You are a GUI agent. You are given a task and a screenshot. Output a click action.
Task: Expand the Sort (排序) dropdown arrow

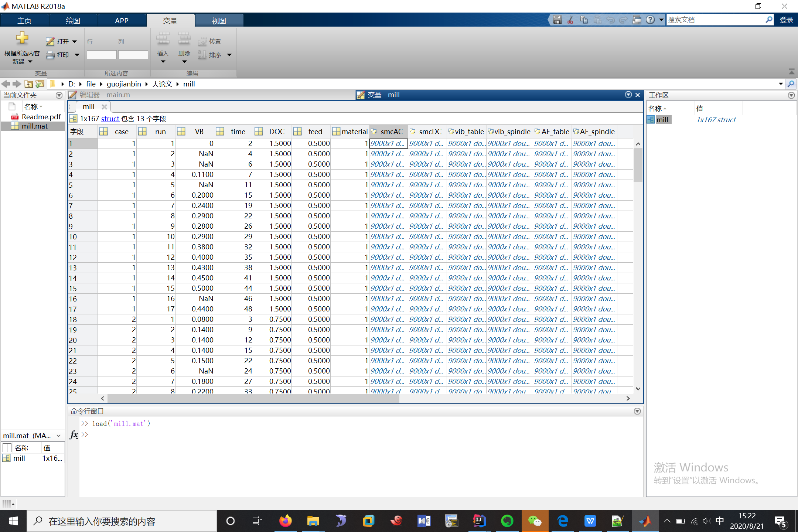(229, 55)
